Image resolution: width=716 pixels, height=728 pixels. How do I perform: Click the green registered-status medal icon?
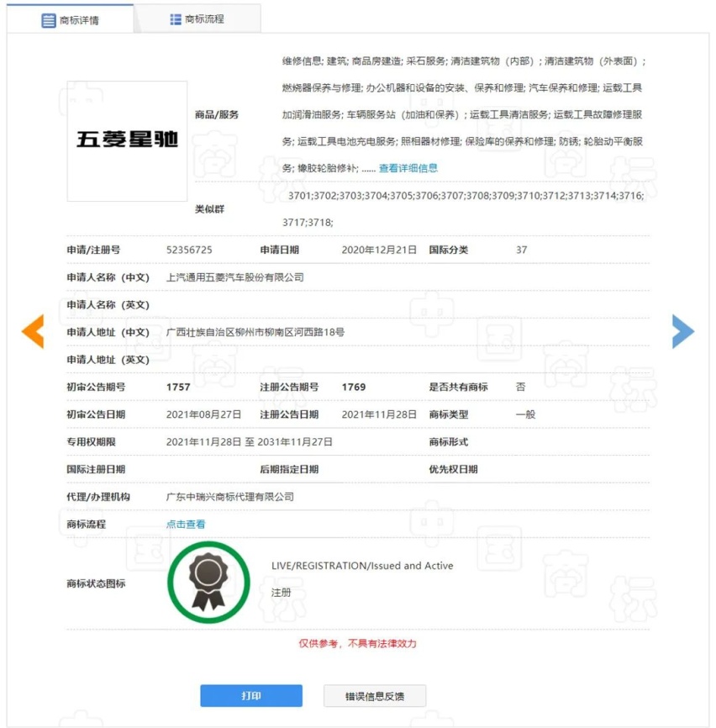(208, 583)
